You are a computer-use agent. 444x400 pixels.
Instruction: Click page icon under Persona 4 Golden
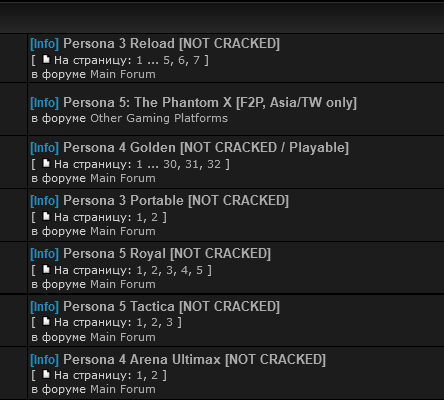46,164
